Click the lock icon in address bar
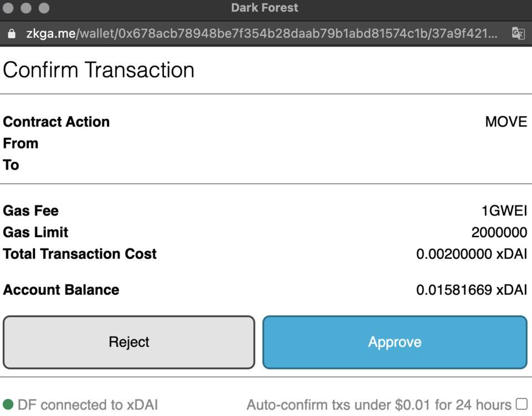 (x=11, y=34)
